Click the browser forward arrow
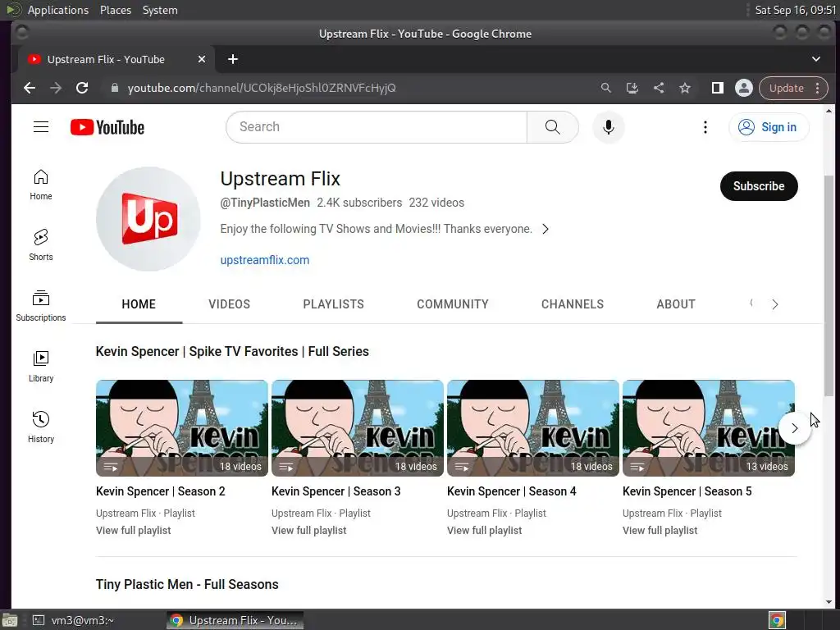This screenshot has width=840, height=630. click(x=56, y=88)
